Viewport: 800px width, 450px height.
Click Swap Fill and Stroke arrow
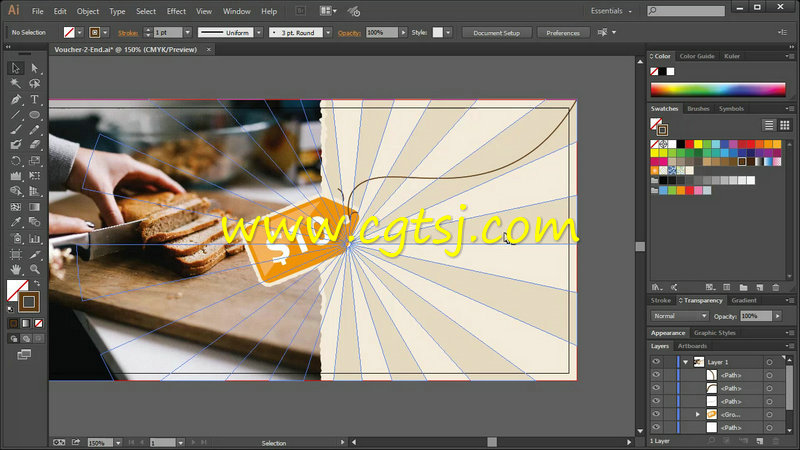click(x=37, y=283)
